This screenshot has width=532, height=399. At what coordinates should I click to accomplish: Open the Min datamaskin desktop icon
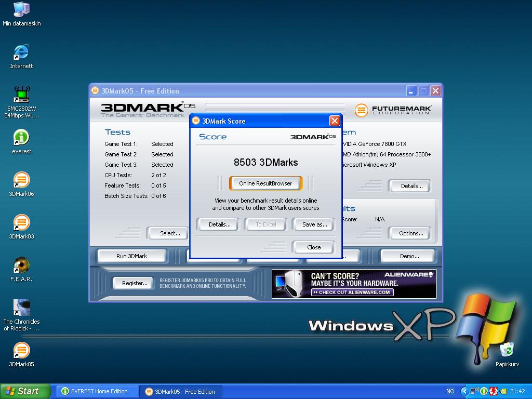pos(21,14)
